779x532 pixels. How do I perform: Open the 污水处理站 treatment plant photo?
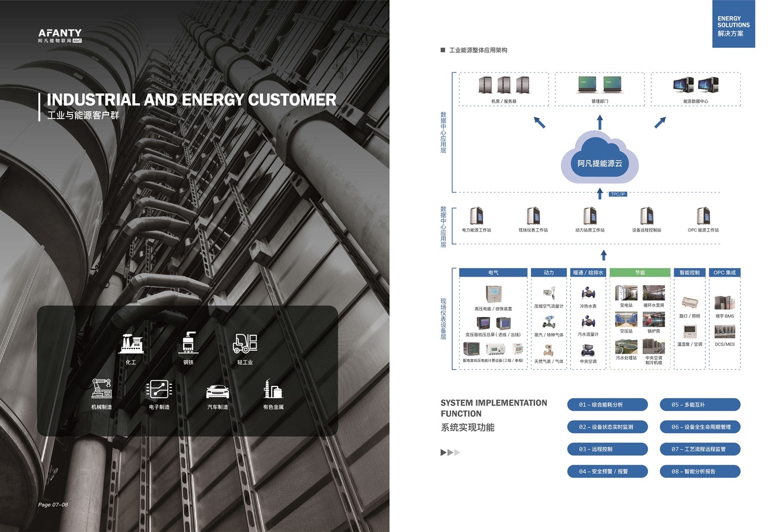tap(626, 346)
